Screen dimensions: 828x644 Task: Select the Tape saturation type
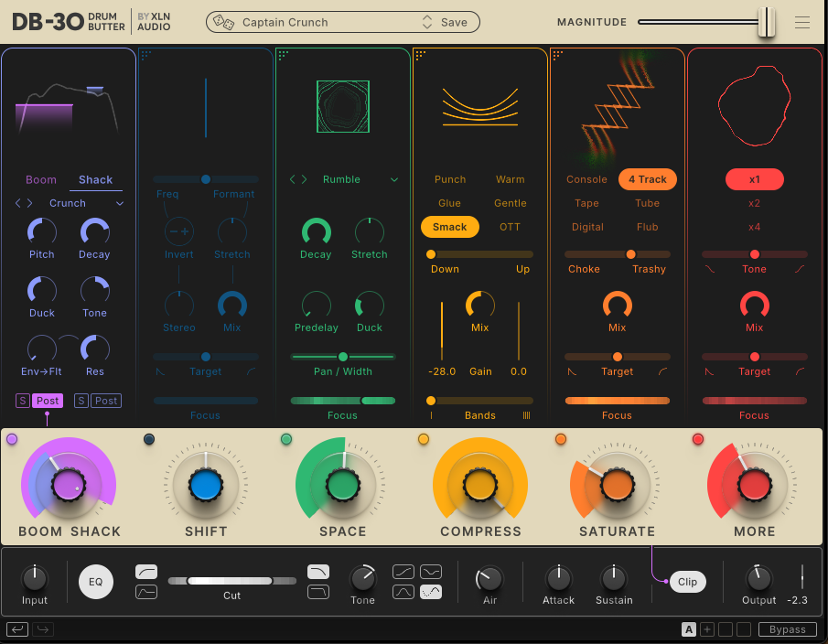click(586, 203)
